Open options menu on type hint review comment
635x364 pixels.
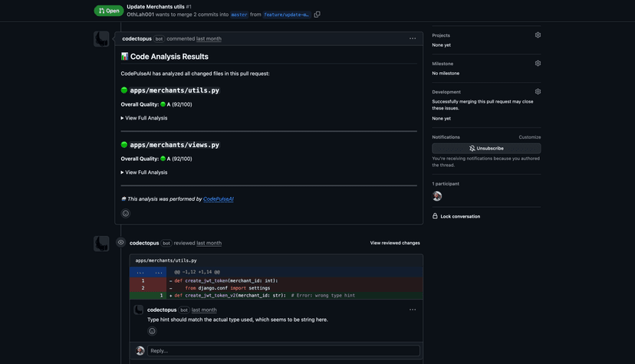coord(413,310)
